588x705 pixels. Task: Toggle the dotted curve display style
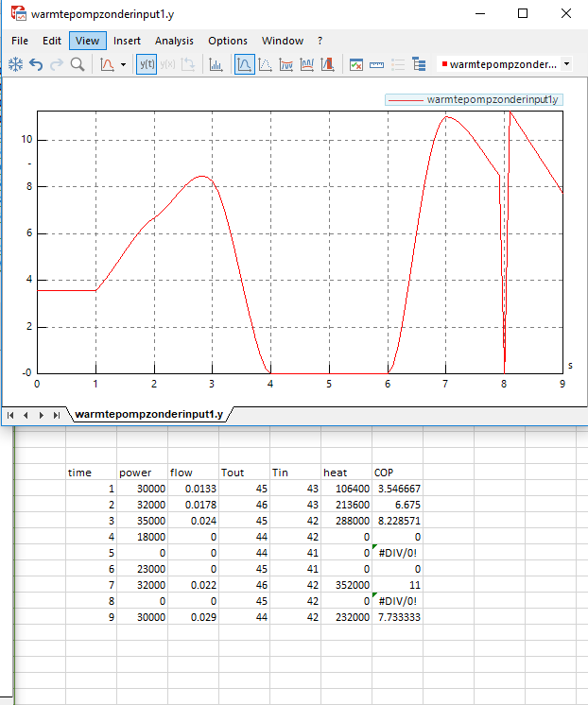[x=266, y=64]
